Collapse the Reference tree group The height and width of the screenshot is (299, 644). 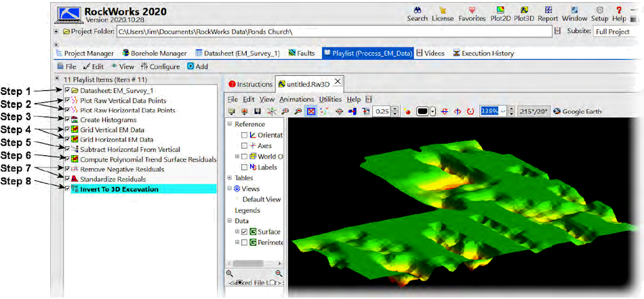[230, 124]
